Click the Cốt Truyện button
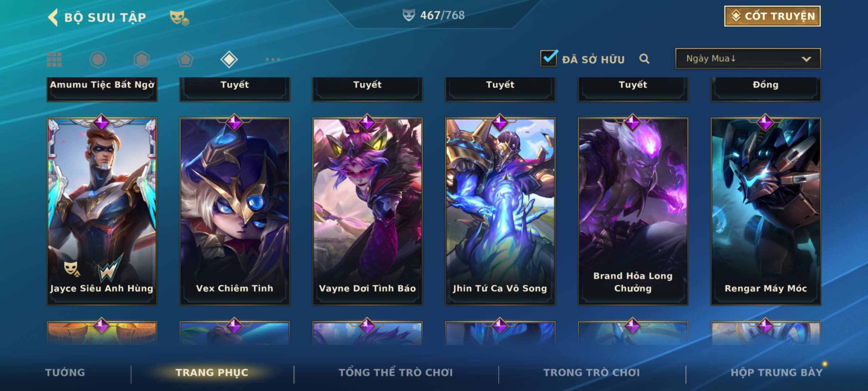 pos(772,16)
